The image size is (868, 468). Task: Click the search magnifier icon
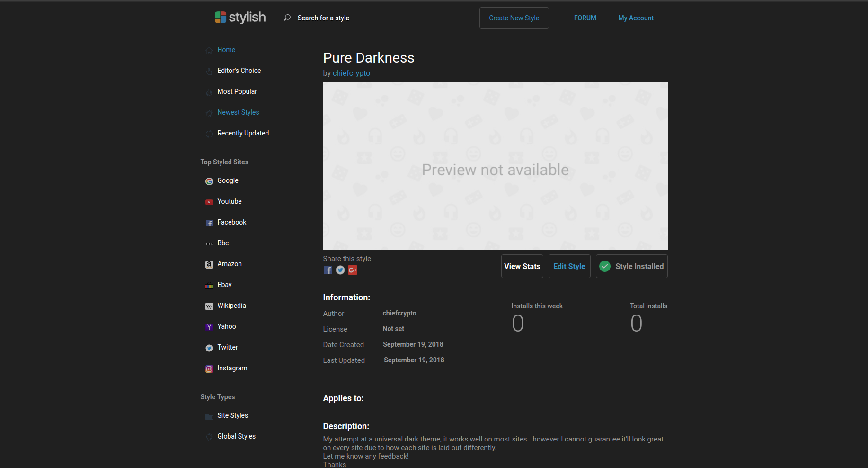coord(287,18)
